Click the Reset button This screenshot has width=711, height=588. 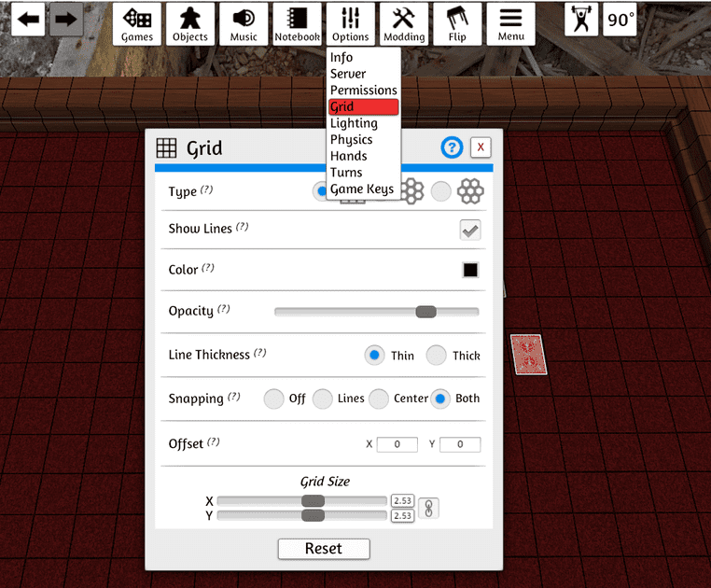pos(324,549)
